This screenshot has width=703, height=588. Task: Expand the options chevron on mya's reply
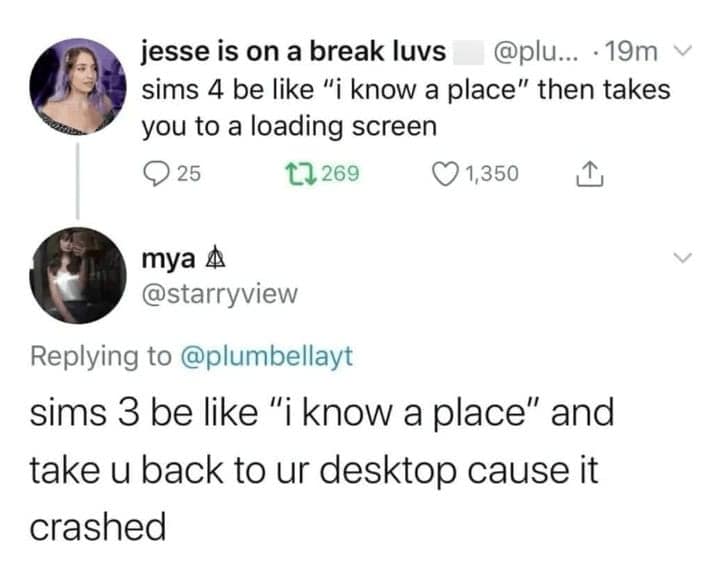[683, 257]
